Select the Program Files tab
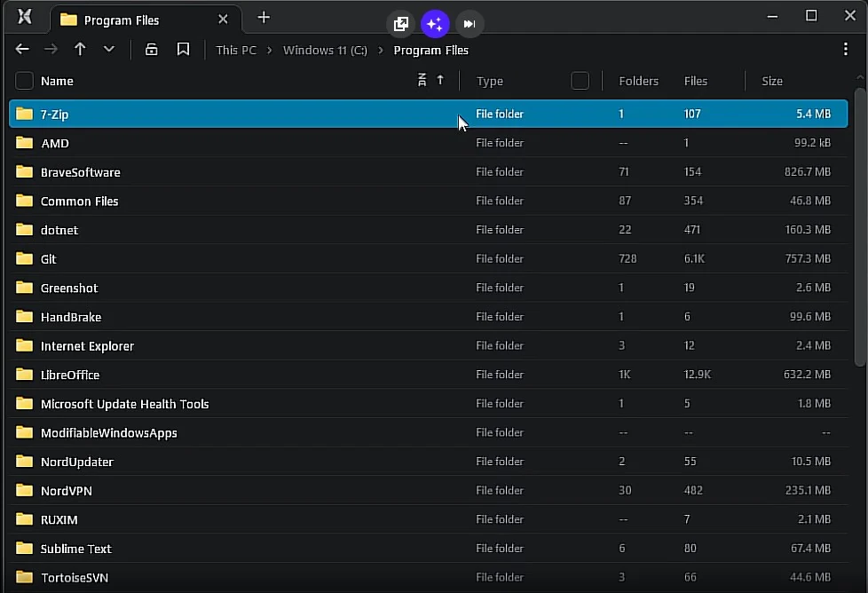The height and width of the screenshot is (593, 868). point(146,20)
